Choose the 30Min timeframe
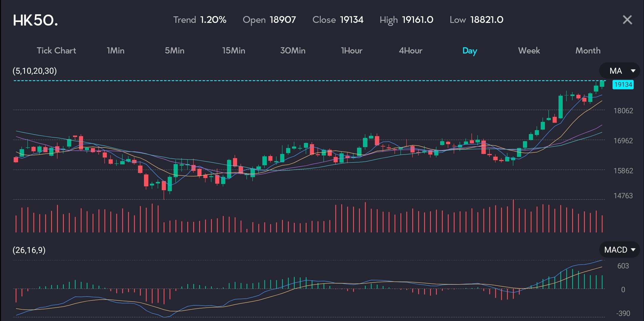644x321 pixels. click(293, 51)
